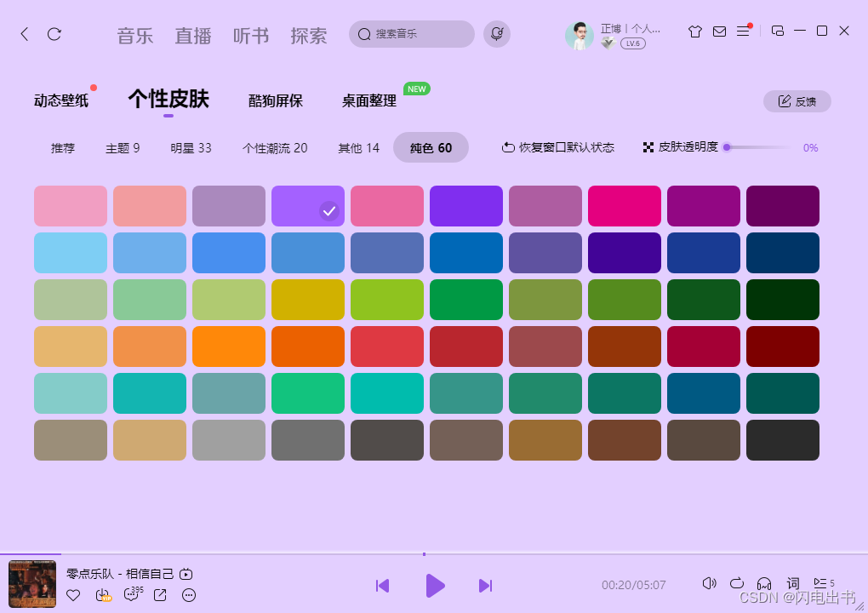Select the pale aqua swatch, fifth row
The image size is (868, 613).
71,393
